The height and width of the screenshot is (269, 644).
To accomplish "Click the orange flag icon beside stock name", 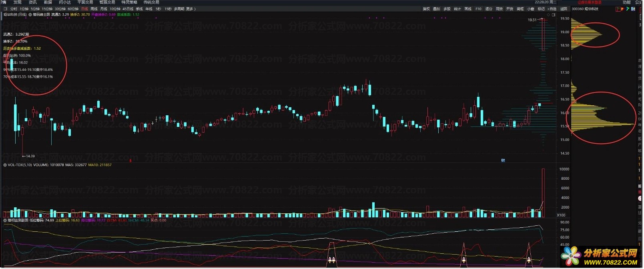I will (622, 9).
